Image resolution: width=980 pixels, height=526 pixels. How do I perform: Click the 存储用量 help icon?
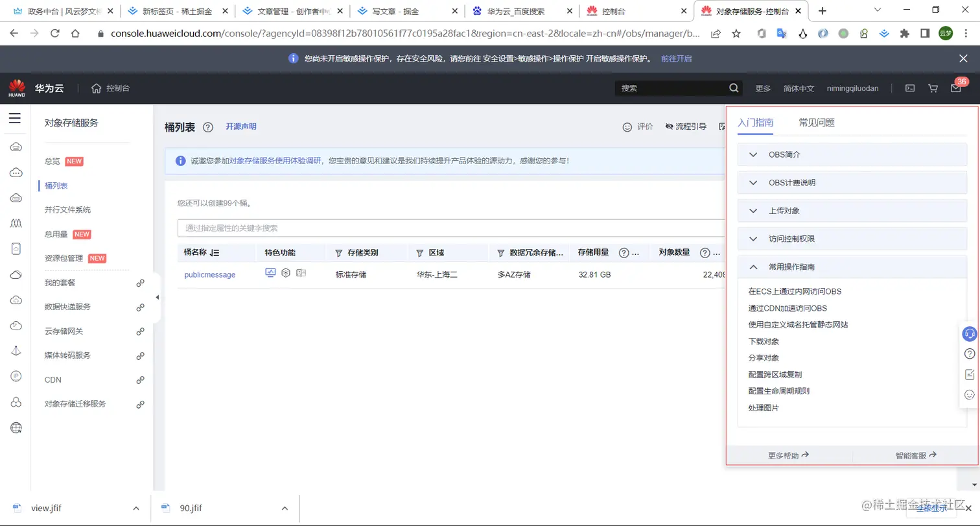point(624,253)
